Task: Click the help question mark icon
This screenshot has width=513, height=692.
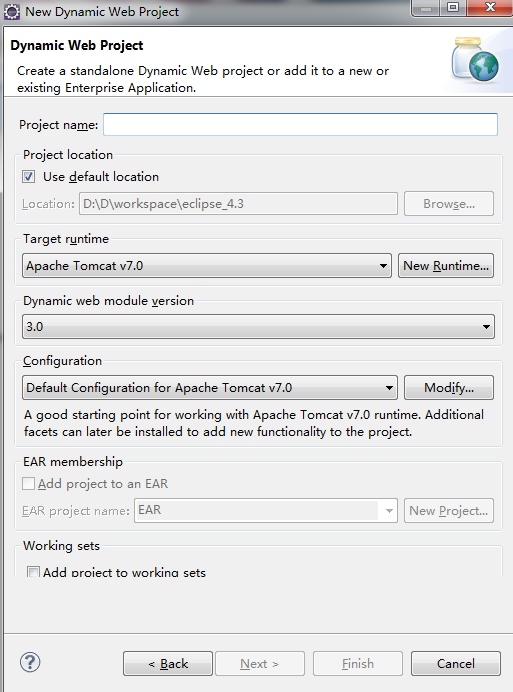Action: [30, 662]
